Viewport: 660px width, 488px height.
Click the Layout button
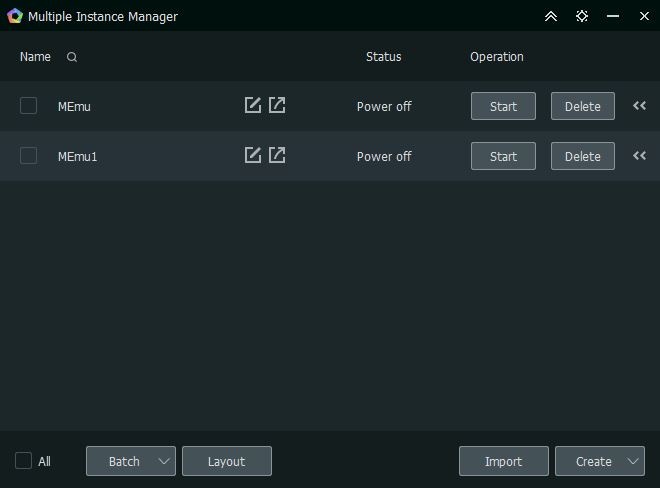tap(227, 461)
